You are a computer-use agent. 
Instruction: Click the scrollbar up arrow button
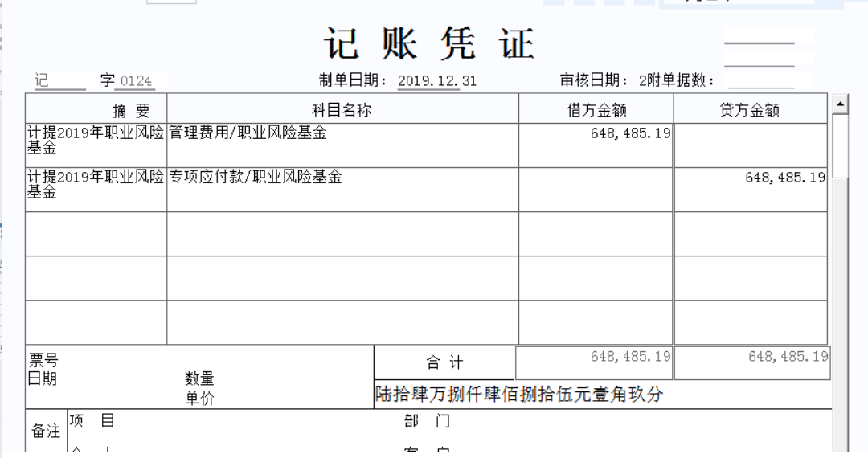pos(840,104)
